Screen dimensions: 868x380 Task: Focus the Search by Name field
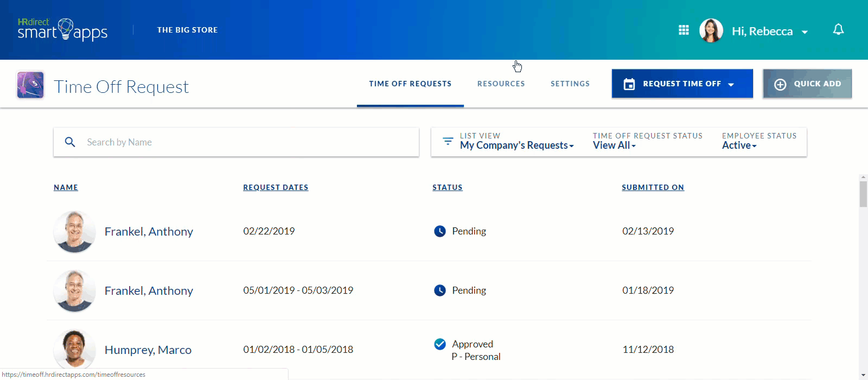click(236, 142)
